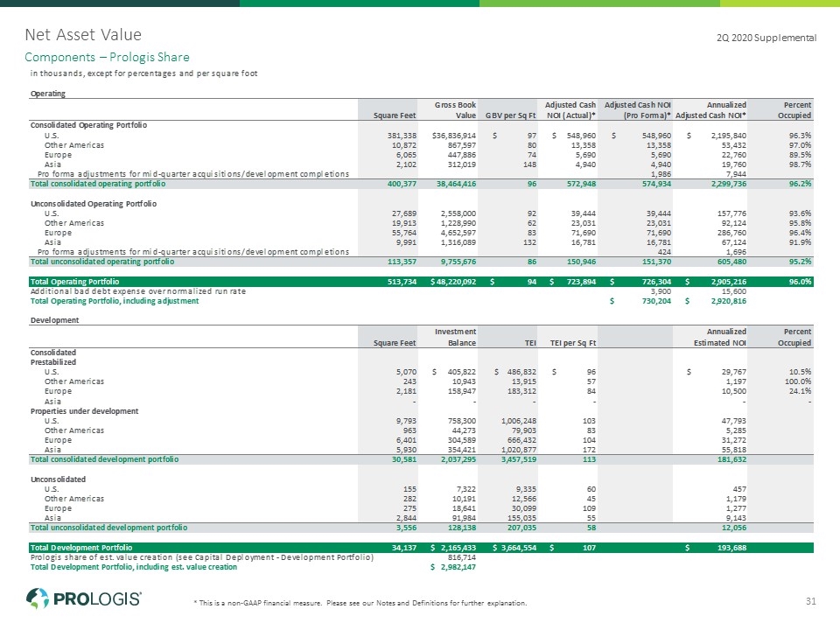Click "Total consolidated development portfolio" label

104,459
